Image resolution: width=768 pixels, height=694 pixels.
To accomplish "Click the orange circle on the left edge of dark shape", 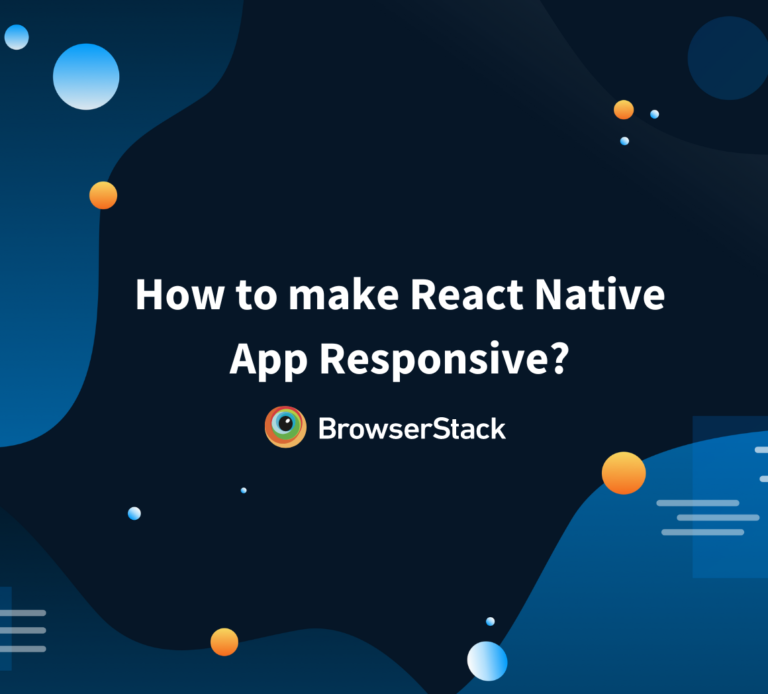I will pyautogui.click(x=103, y=195).
